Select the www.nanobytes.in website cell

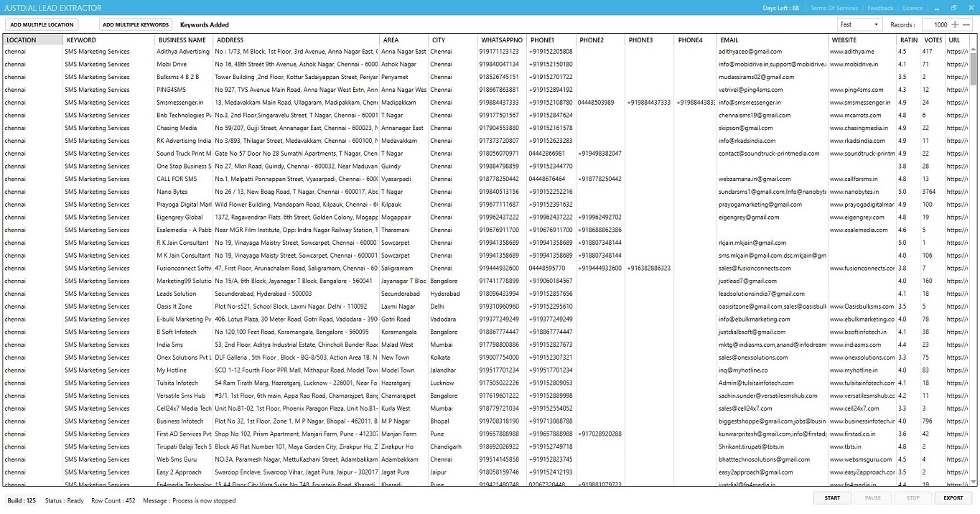(862, 192)
